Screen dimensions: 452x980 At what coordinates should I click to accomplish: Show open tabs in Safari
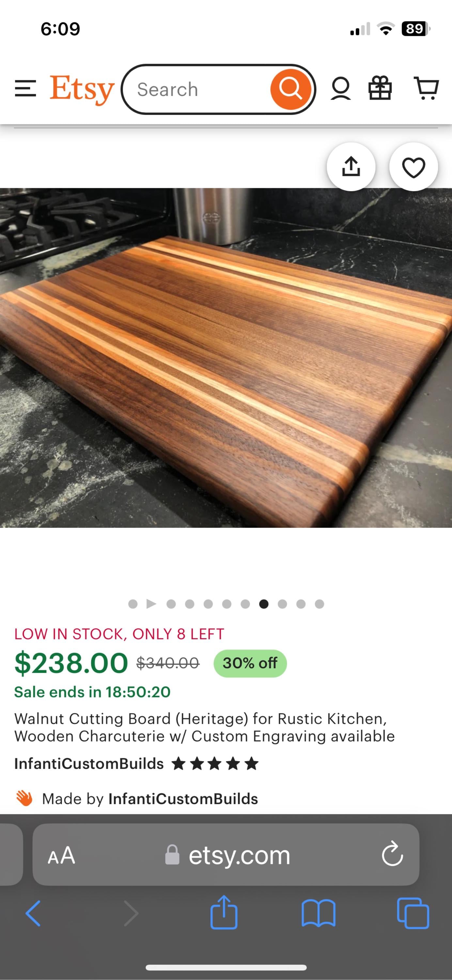(413, 913)
